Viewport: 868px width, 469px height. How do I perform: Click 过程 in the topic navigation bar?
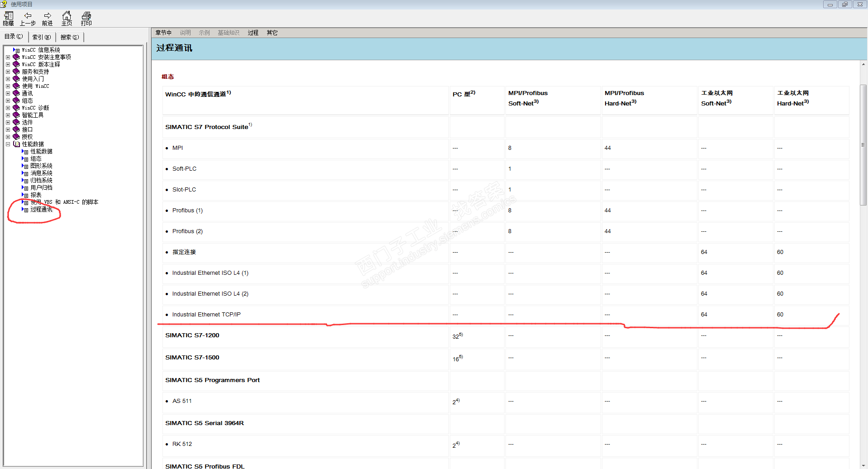tap(253, 33)
